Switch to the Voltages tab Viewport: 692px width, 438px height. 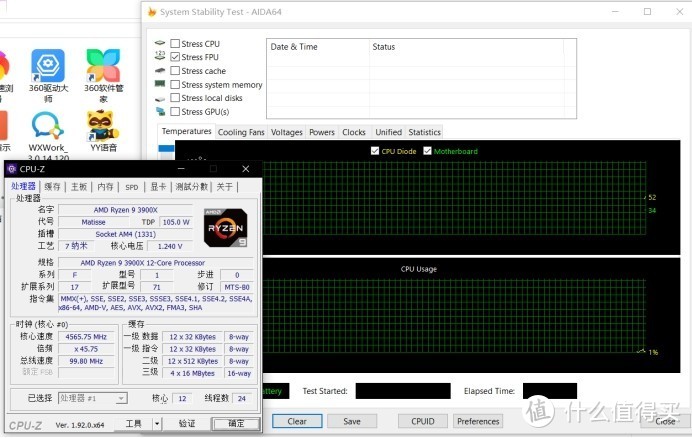[286, 132]
